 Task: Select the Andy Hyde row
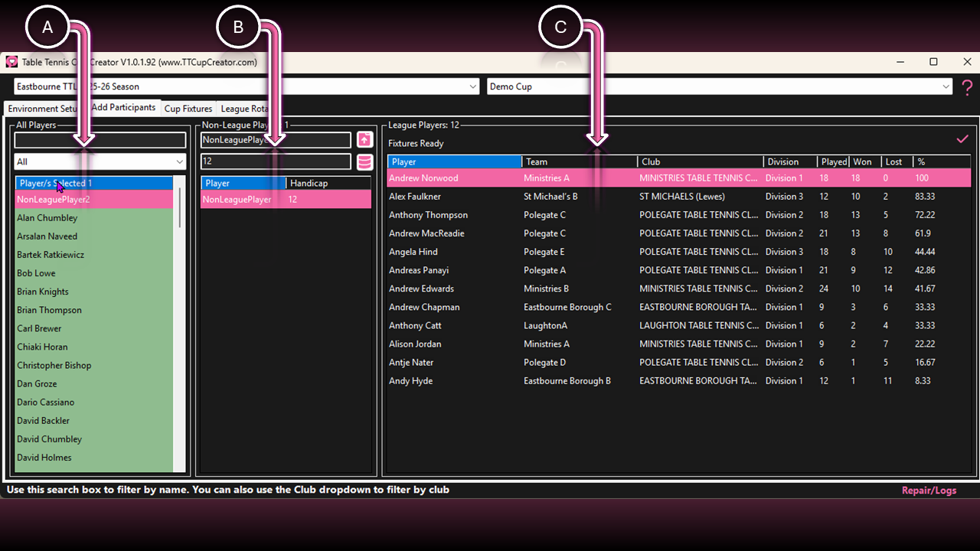[x=679, y=380]
